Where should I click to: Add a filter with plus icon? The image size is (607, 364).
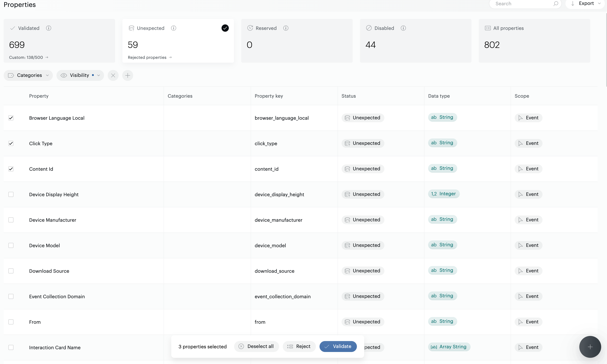(128, 75)
